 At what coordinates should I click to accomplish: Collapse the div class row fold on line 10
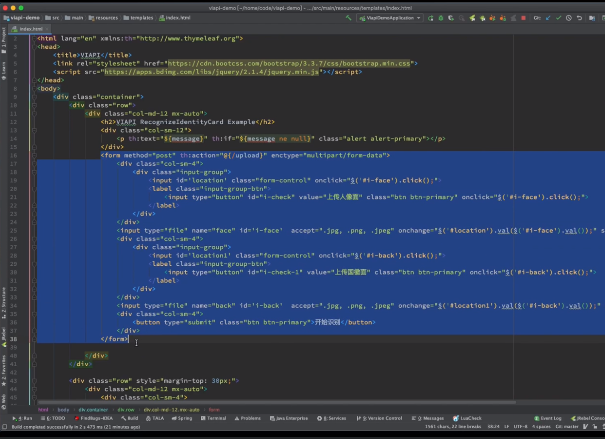[34, 105]
